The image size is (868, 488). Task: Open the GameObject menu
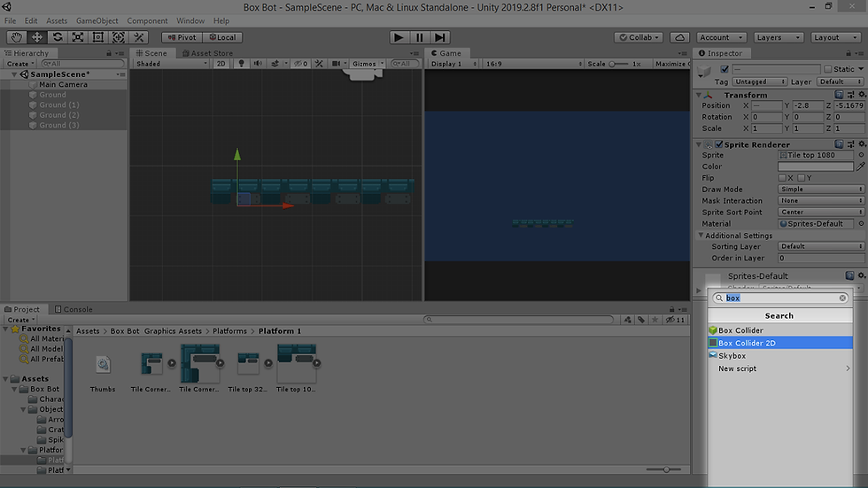click(x=97, y=20)
